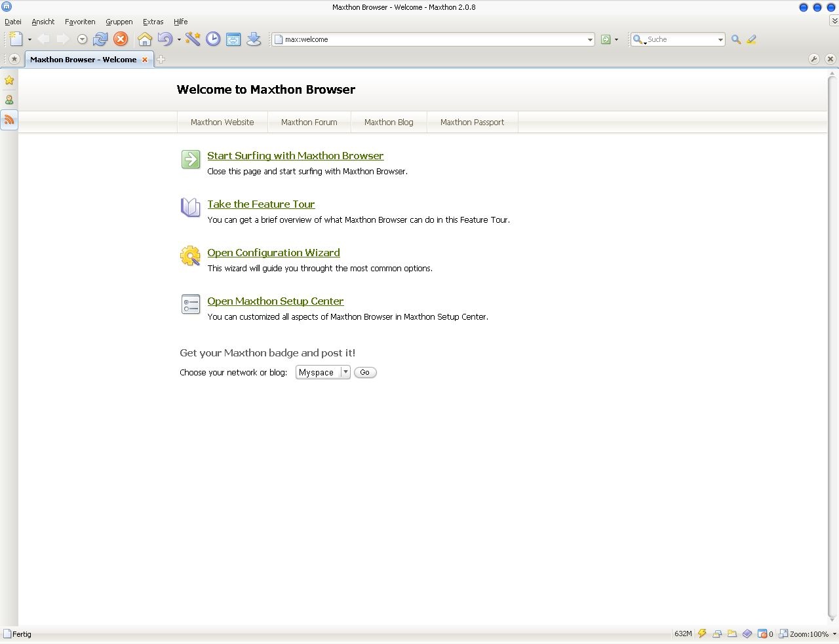
Task: Click the Setup Center list icon
Action: click(191, 304)
